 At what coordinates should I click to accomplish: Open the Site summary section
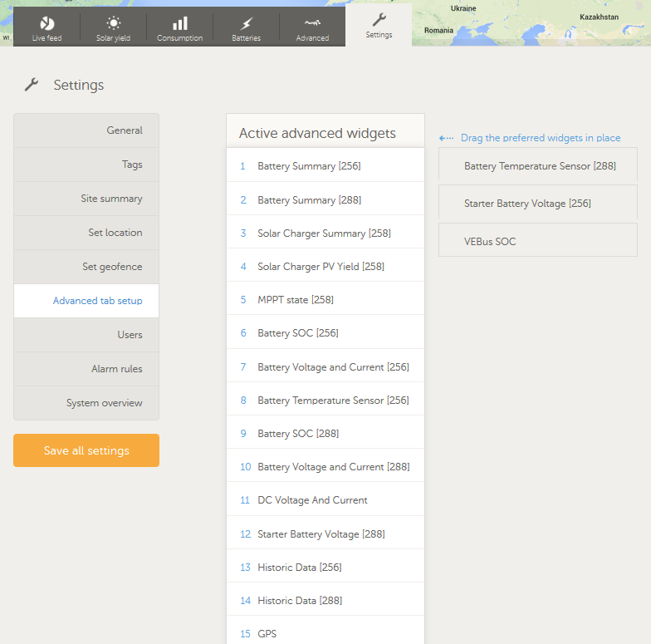pos(86,199)
